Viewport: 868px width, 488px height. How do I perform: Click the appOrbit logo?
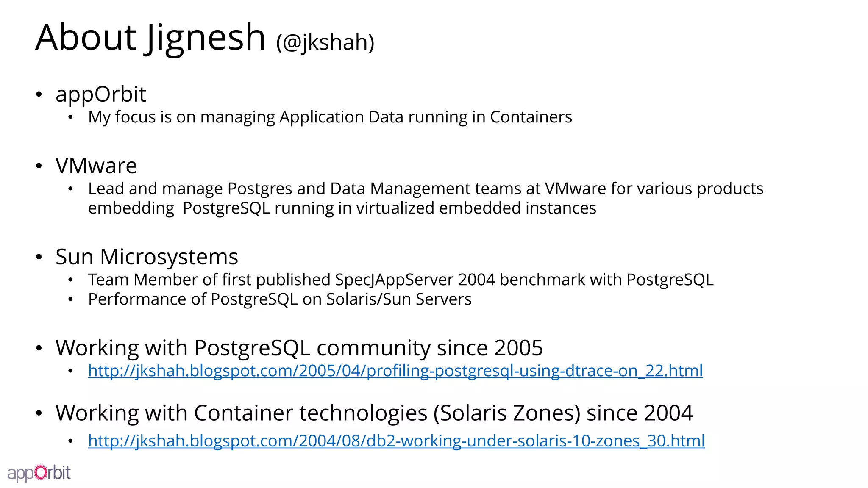[x=39, y=473]
